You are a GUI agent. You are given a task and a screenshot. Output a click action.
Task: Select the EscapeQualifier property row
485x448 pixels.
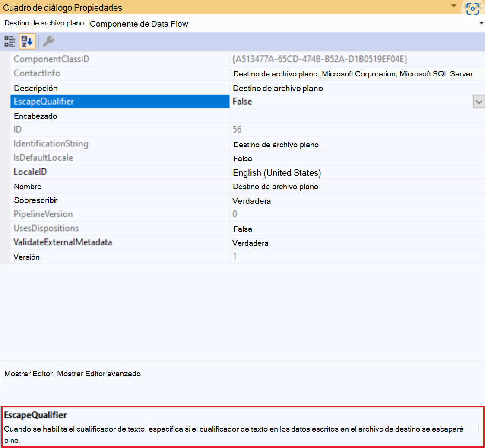pos(120,102)
